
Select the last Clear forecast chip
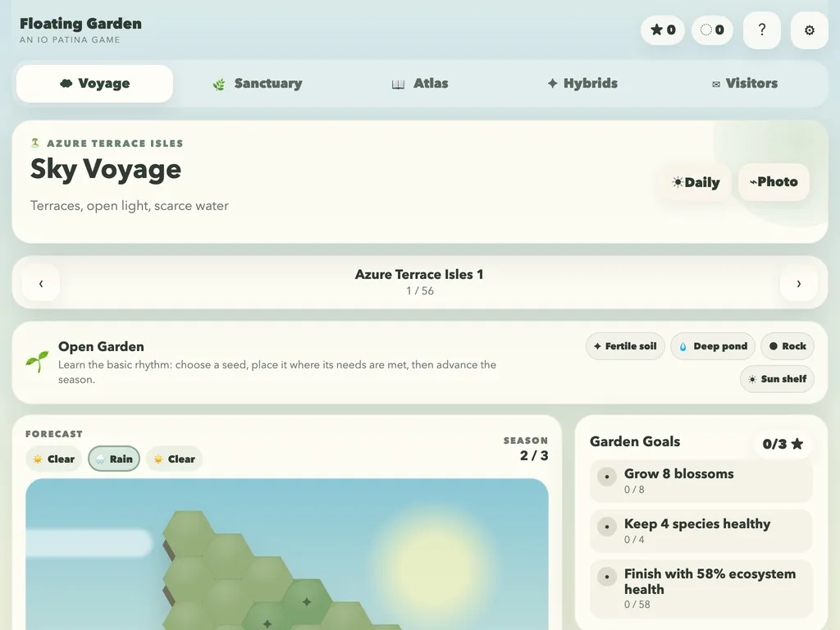174,459
